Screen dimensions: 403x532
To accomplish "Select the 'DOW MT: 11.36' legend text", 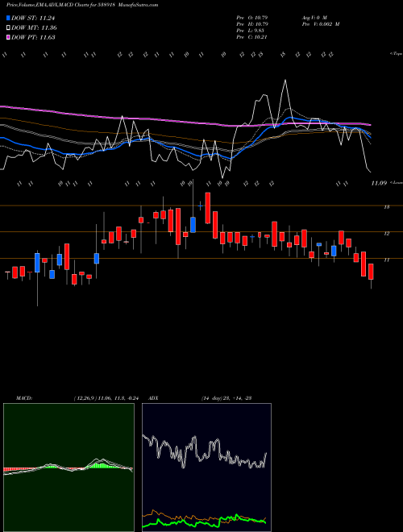I will click(34, 28).
